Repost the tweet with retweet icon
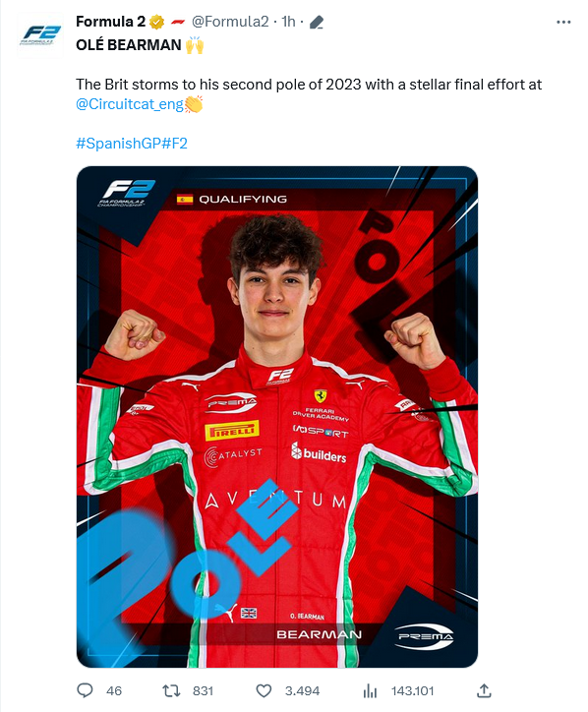 [x=172, y=691]
